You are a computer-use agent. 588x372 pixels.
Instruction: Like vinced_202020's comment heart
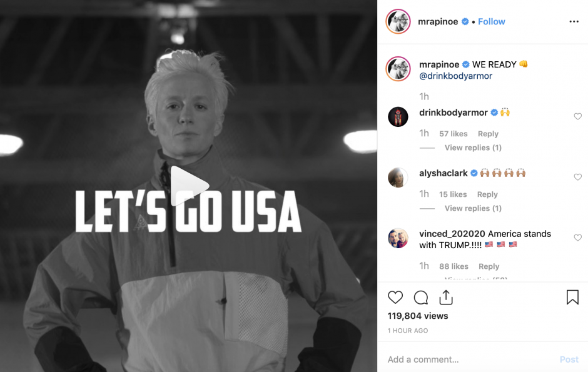pos(577,238)
